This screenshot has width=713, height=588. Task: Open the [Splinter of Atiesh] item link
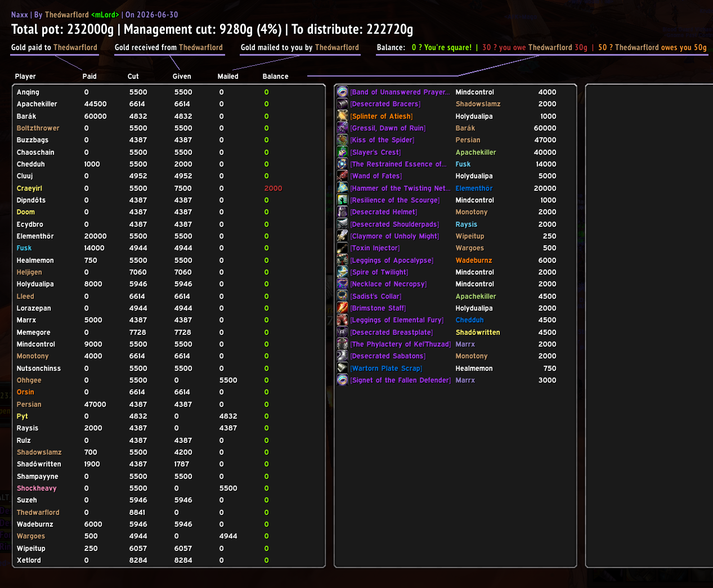pos(382,116)
